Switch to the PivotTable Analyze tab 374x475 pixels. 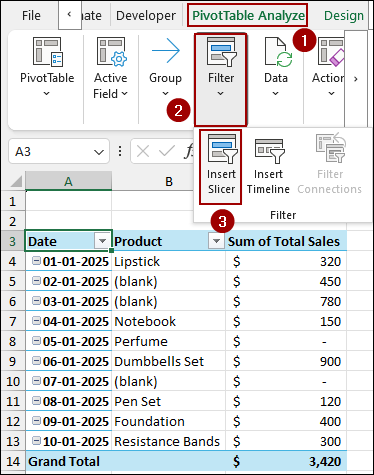click(x=248, y=15)
